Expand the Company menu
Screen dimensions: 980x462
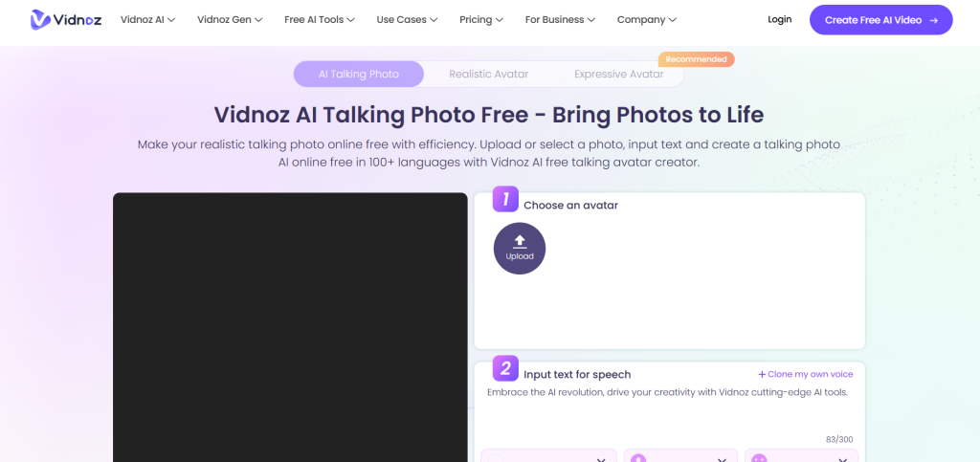pos(646,19)
